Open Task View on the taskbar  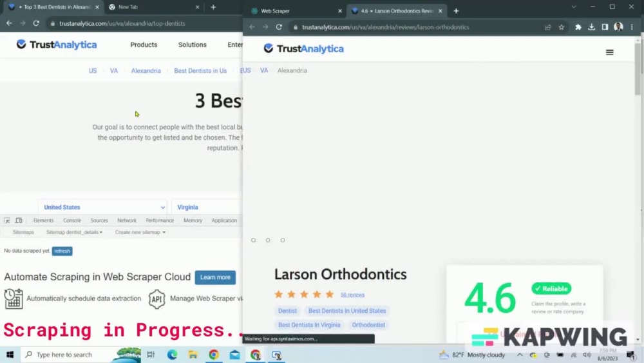pyautogui.click(x=151, y=355)
